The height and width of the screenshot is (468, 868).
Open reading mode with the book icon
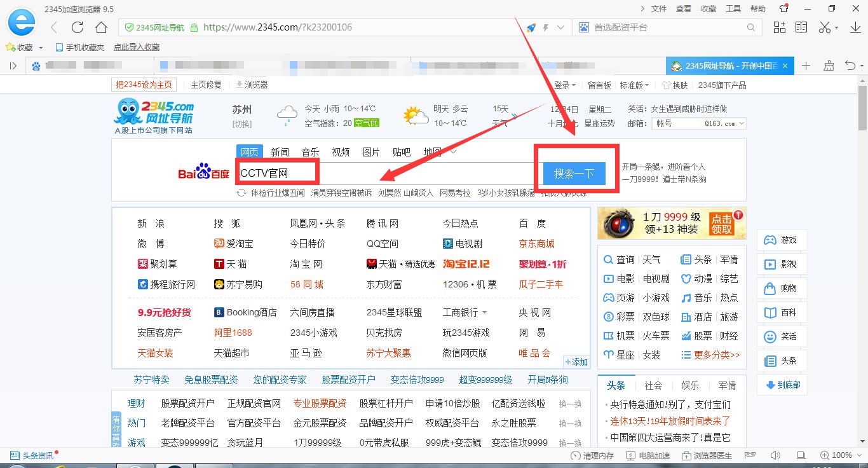click(x=801, y=27)
